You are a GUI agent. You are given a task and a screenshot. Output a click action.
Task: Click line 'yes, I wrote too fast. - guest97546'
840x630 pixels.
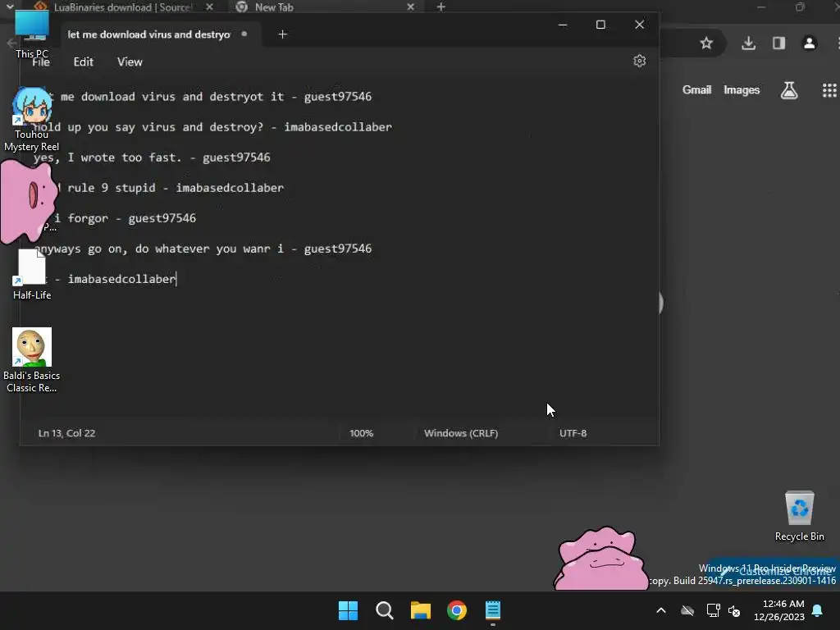[152, 157]
